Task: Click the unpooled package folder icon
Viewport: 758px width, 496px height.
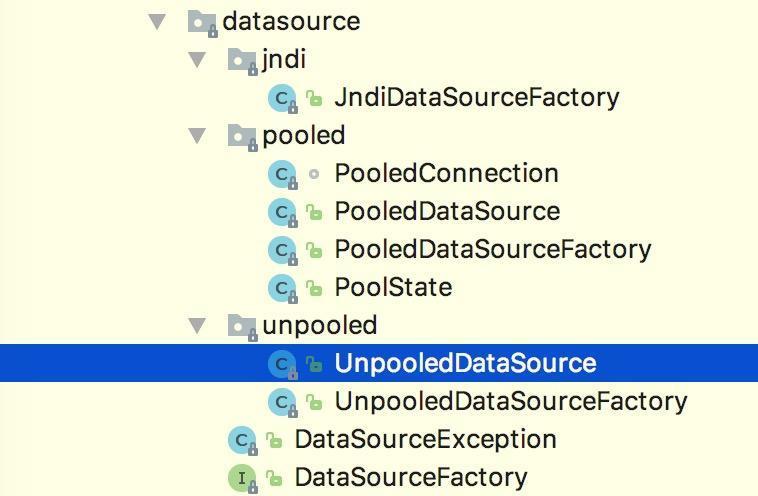Action: 242,326
